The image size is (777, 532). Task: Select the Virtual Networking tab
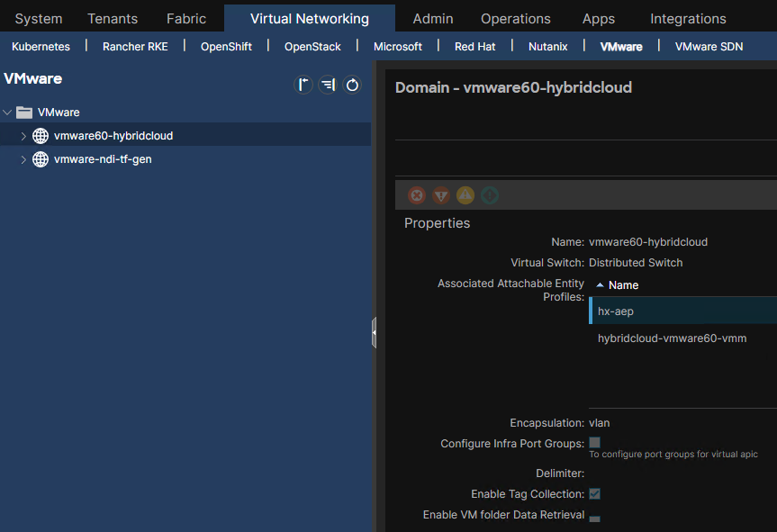(309, 19)
